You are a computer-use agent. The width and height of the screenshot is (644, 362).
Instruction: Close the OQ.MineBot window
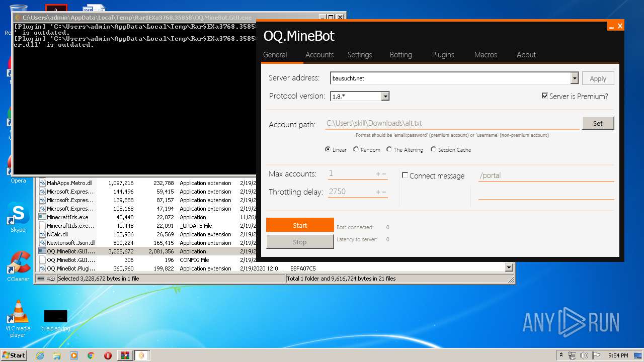pos(620,26)
